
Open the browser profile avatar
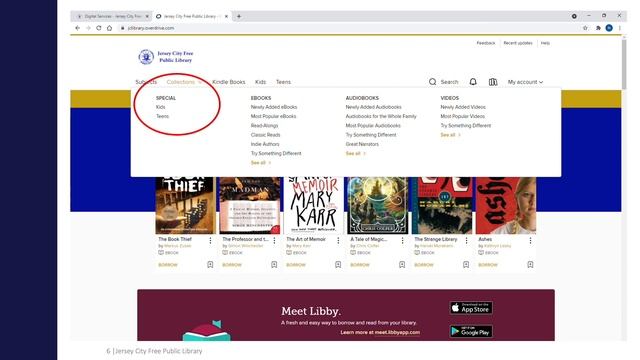[609, 28]
